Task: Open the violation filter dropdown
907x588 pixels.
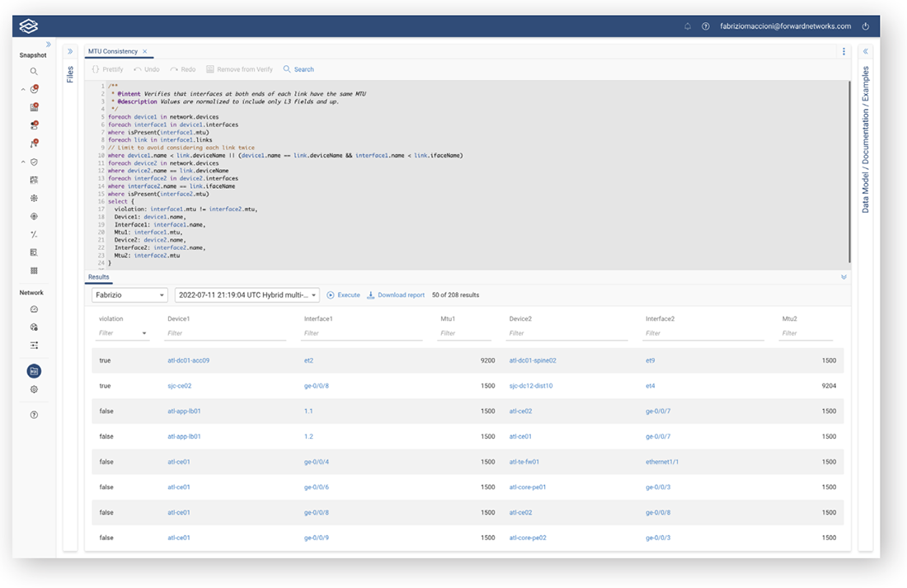Action: (122, 333)
